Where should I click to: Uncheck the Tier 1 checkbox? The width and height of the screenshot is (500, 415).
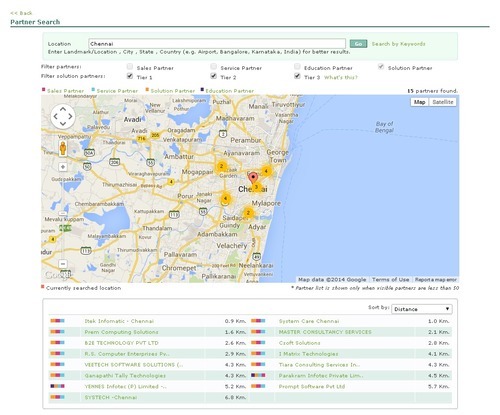click(x=130, y=76)
